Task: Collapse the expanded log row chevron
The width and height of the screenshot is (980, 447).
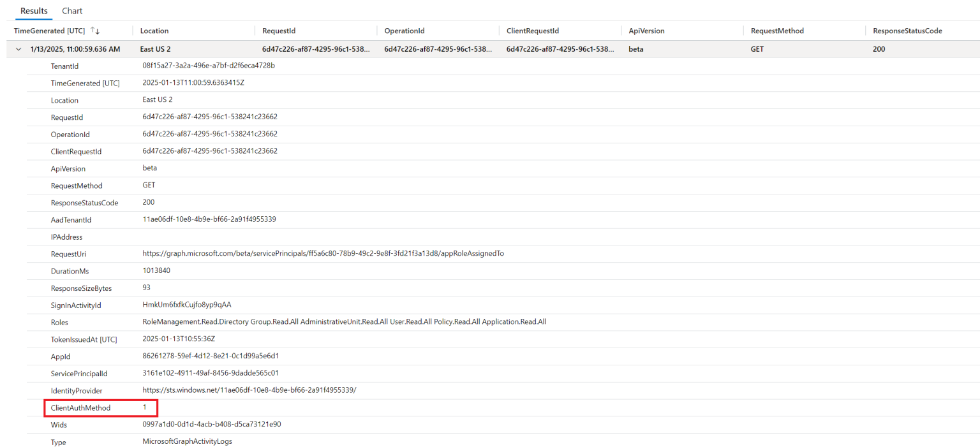Action: [x=19, y=49]
